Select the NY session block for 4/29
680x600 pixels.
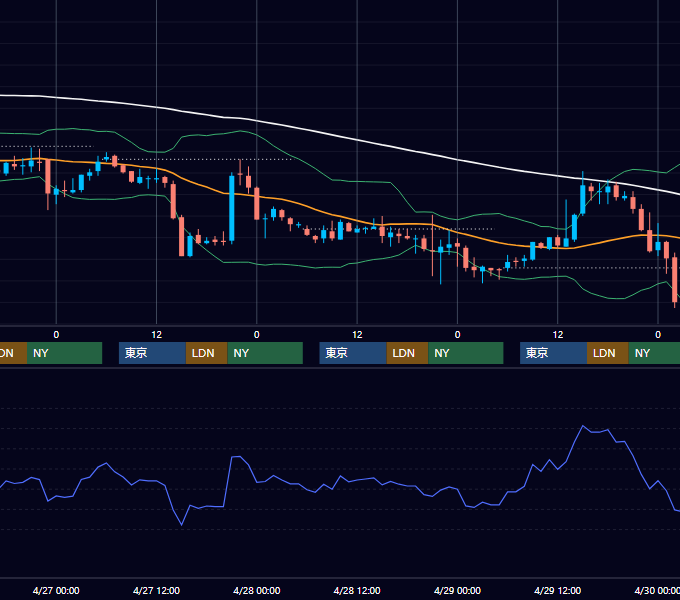[x=654, y=353]
